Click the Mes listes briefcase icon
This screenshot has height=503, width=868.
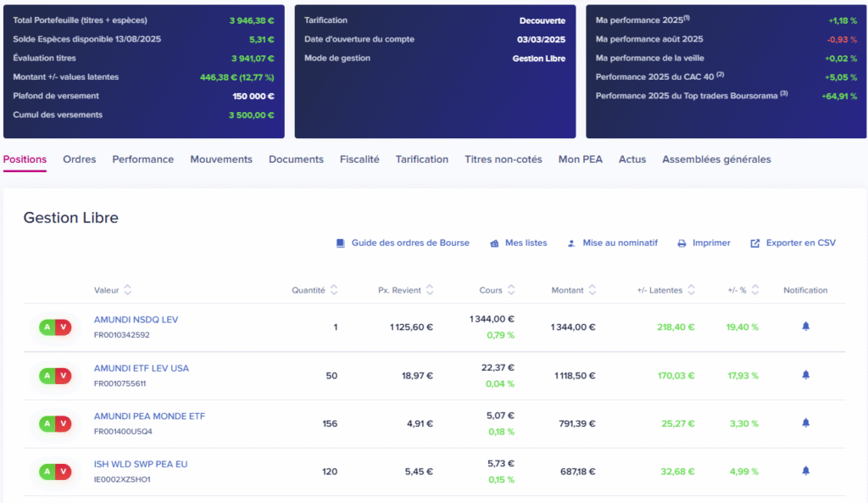(494, 243)
